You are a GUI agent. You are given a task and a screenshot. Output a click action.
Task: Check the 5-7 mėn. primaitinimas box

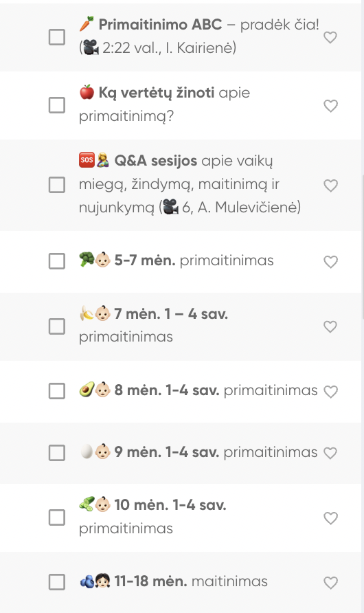pyautogui.click(x=56, y=261)
